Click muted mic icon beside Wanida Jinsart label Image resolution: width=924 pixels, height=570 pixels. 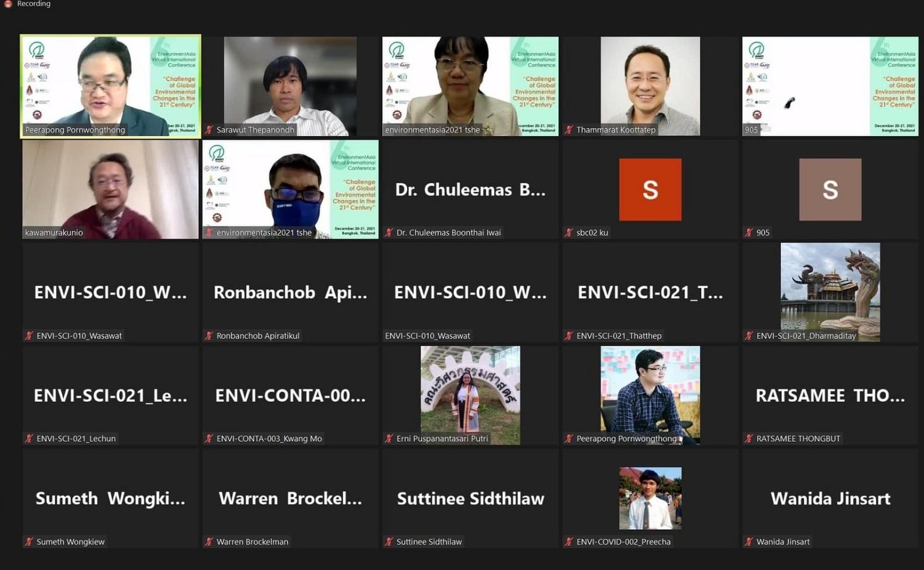tap(749, 542)
